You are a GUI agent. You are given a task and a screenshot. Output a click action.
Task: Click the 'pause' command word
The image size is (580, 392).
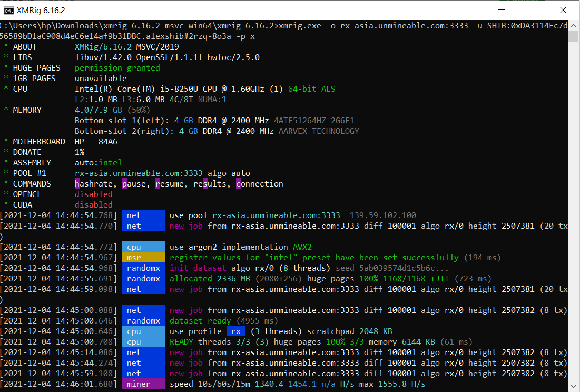tap(134, 184)
